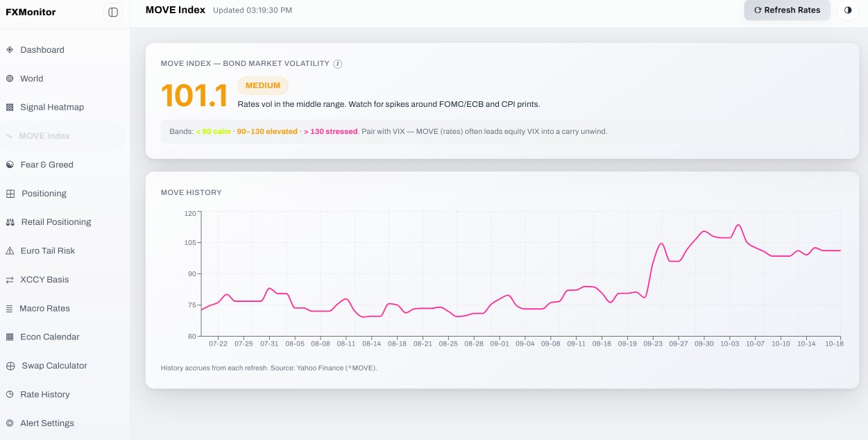Click the 'Rates vol in the middle range' description

click(x=389, y=104)
